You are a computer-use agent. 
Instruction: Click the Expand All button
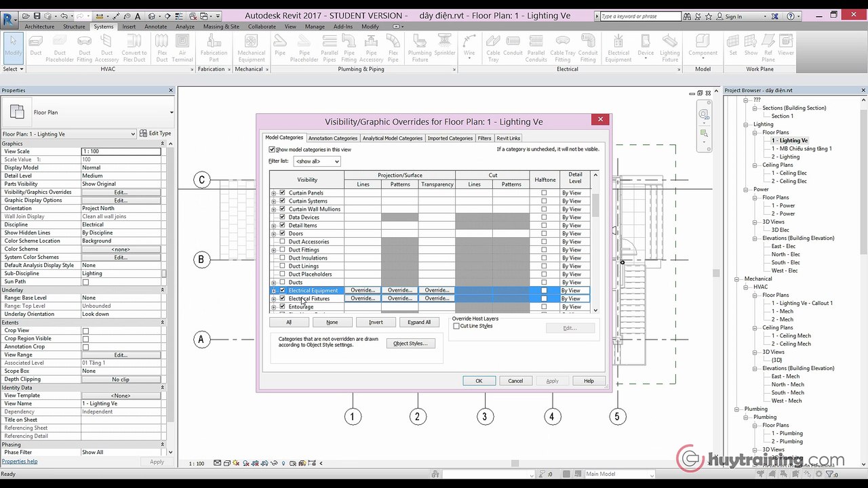(419, 323)
